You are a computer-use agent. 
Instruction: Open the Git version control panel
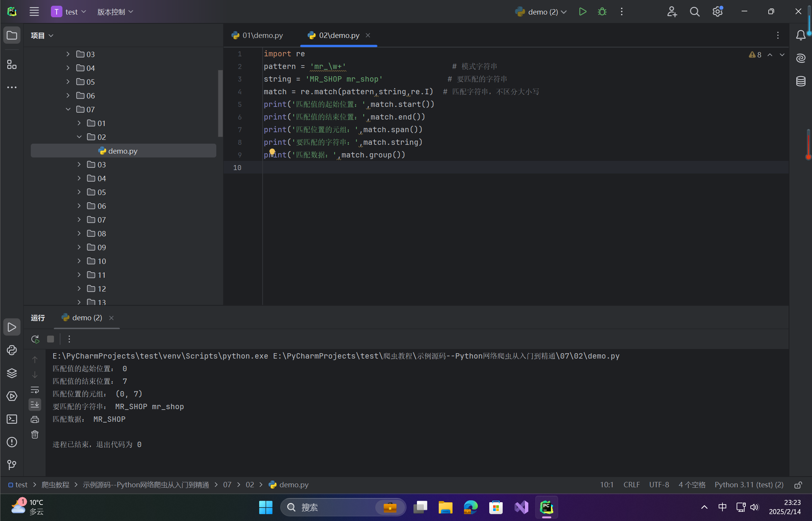(12, 465)
